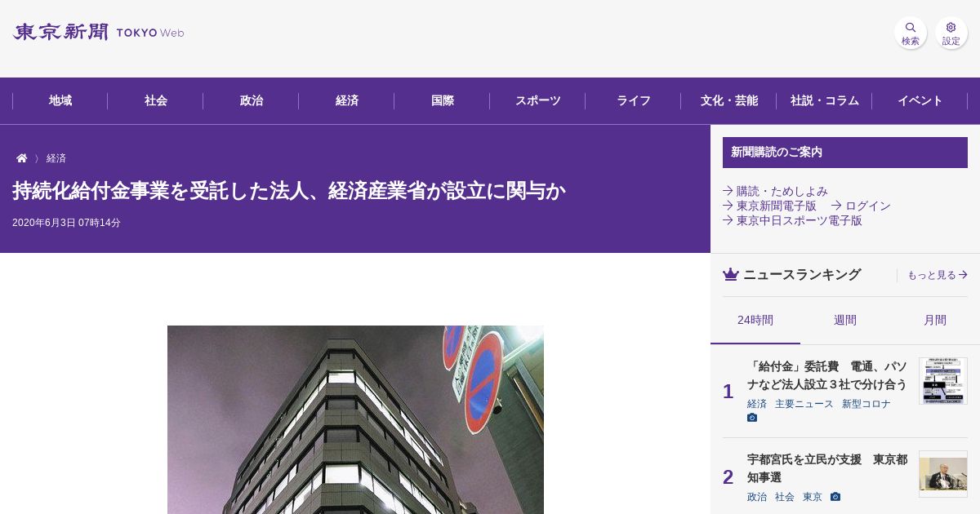Click the article building photo

tap(355, 419)
